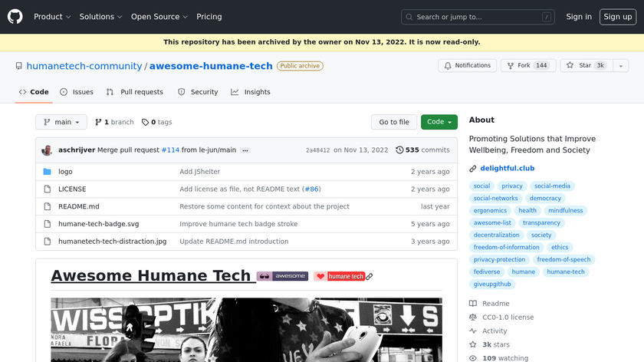Open commit hash 2a48412
644x362 pixels.
click(x=317, y=150)
